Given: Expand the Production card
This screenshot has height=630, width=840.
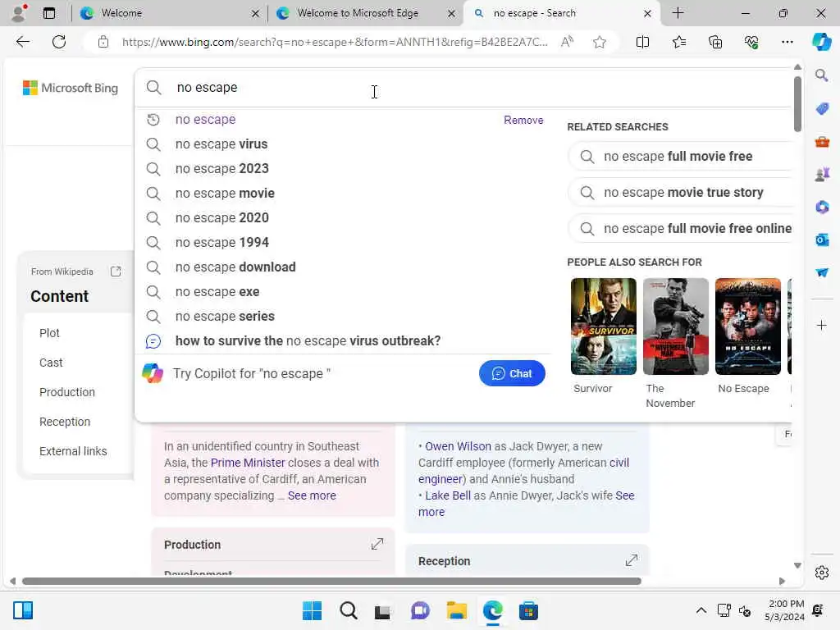Looking at the screenshot, I should [x=377, y=545].
